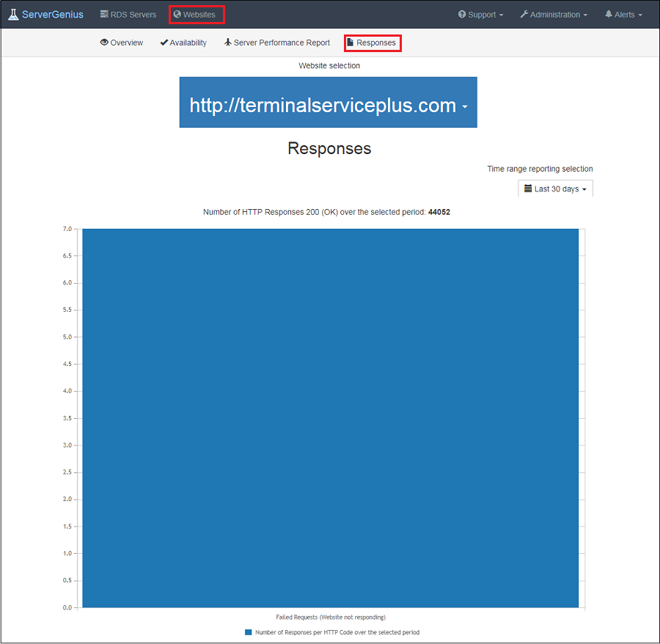Image resolution: width=660 pixels, height=644 pixels.
Task: Click the RDS Servers list icon
Action: (x=103, y=14)
